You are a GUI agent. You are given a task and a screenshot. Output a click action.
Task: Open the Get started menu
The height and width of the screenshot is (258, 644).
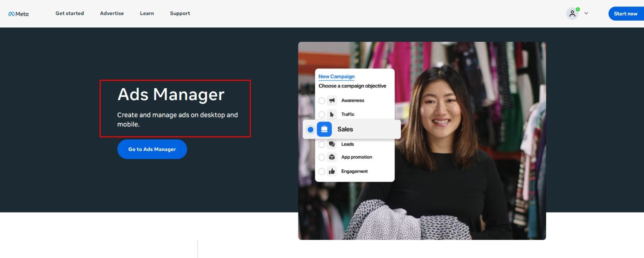[70, 13]
